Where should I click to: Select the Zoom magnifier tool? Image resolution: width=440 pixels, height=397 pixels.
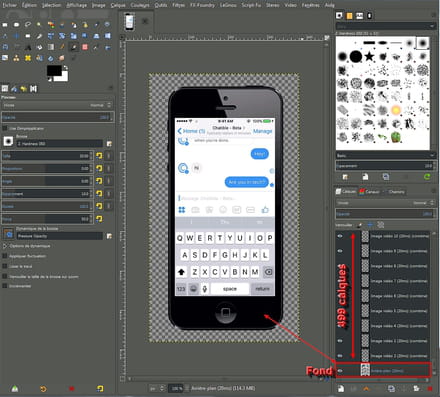pyautogui.click(x=107, y=25)
